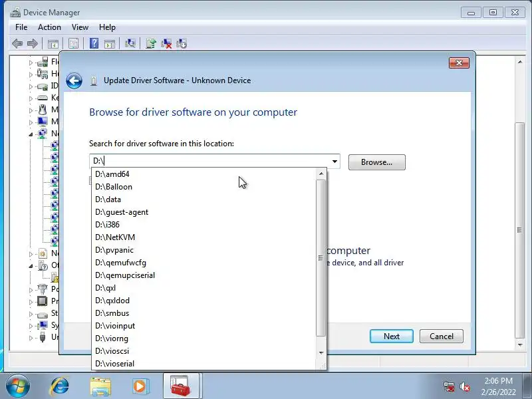Click up arrow of the suggestion list scrollbar
Viewport: 532px width, 399px height.
pos(321,174)
